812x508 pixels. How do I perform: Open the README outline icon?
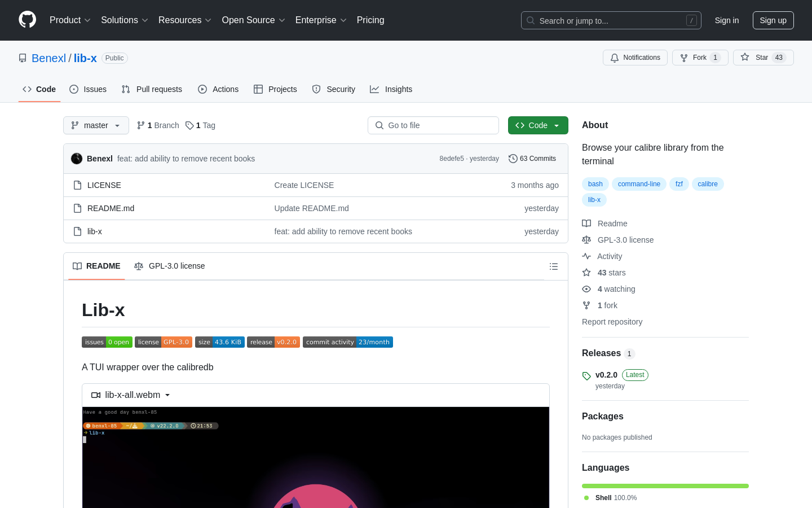[x=554, y=266]
